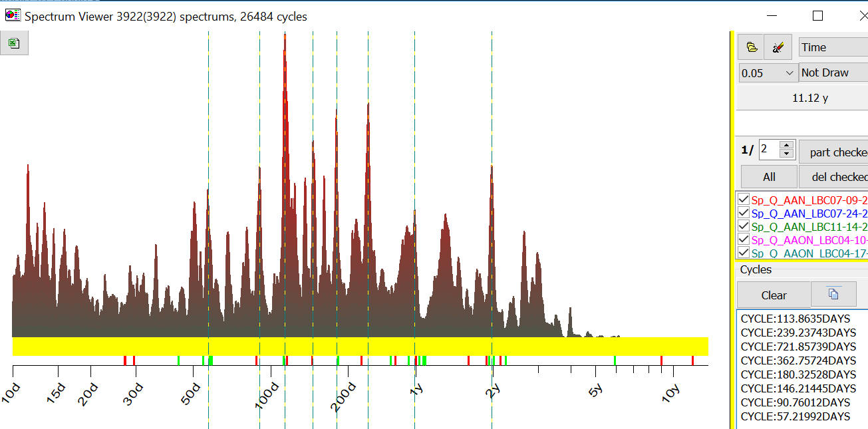The width and height of the screenshot is (868, 429).
Task: Toggle the blue Sp_Q_AAN_LBC07-24 checkbox
Action: pos(744,213)
